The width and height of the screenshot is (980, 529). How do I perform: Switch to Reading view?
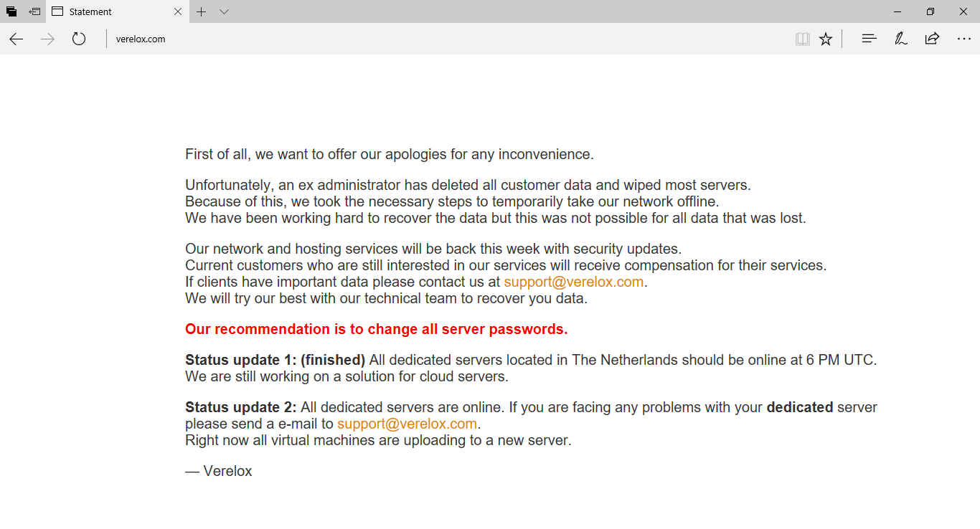[803, 39]
